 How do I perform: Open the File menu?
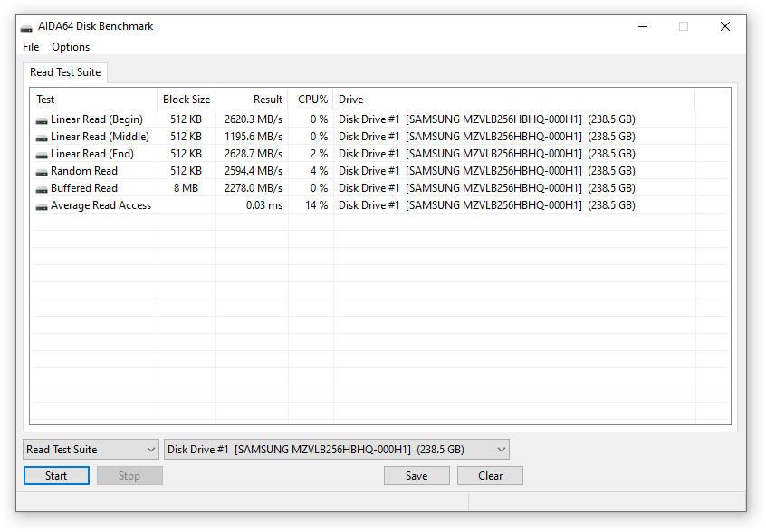coord(31,47)
